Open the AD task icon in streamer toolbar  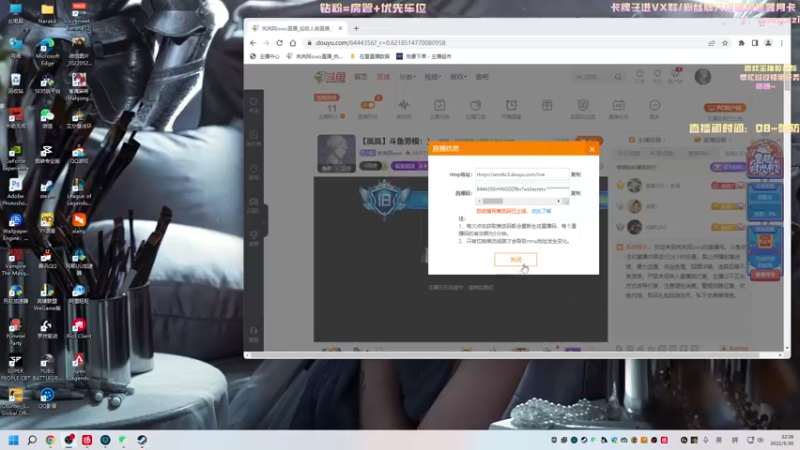(x=618, y=105)
